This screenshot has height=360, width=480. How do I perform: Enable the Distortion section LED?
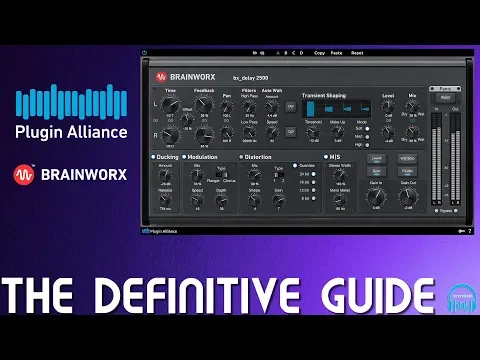pyautogui.click(x=241, y=157)
